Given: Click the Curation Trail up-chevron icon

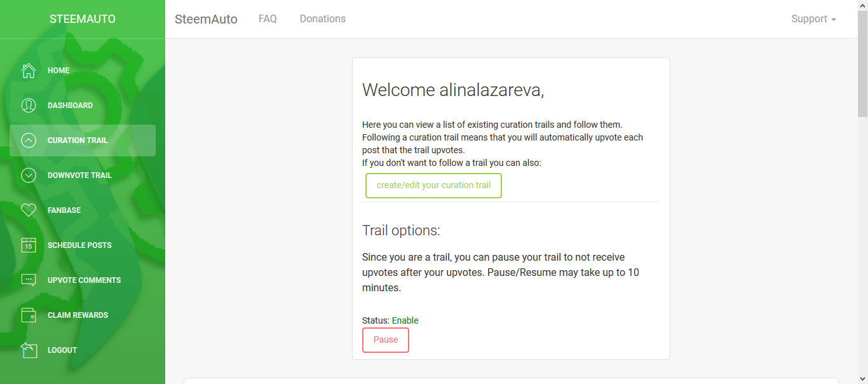Looking at the screenshot, I should 29,141.
